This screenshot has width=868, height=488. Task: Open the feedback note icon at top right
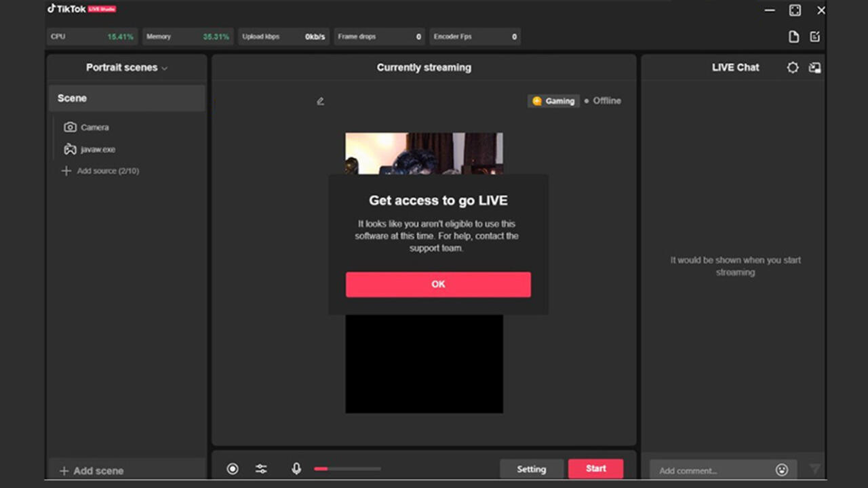tap(815, 37)
